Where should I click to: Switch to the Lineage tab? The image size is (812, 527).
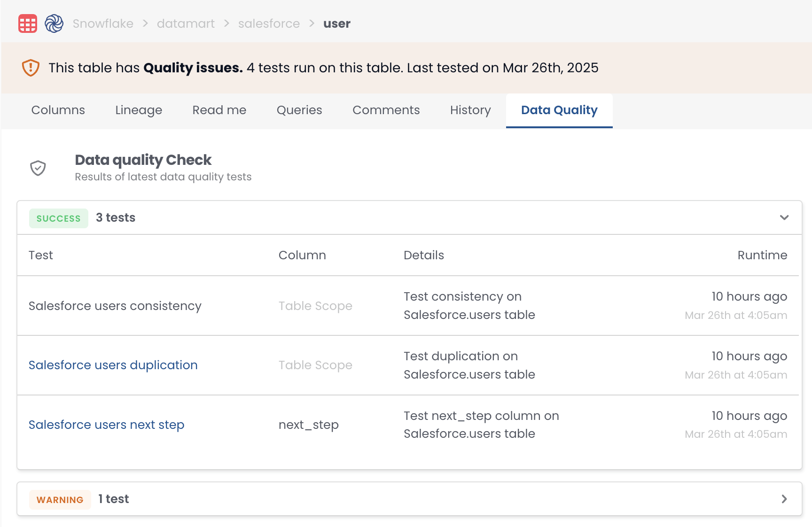pyautogui.click(x=139, y=110)
